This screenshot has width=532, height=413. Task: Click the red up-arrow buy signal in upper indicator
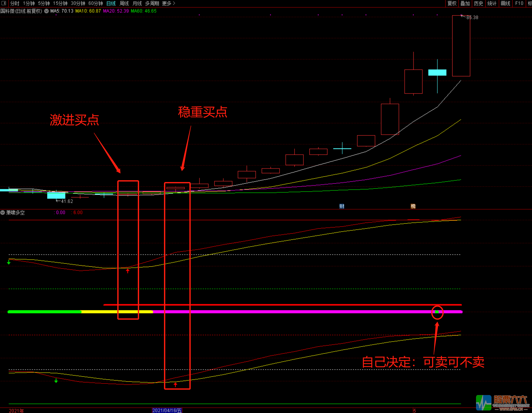(x=128, y=271)
